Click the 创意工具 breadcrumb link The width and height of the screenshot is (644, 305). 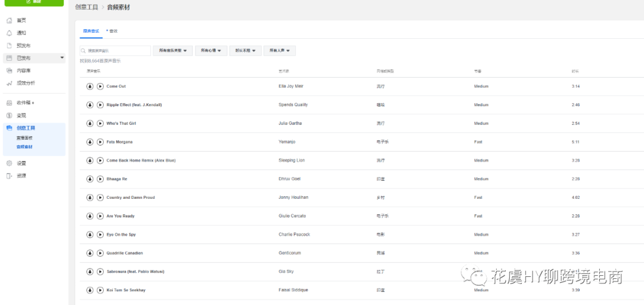point(86,7)
